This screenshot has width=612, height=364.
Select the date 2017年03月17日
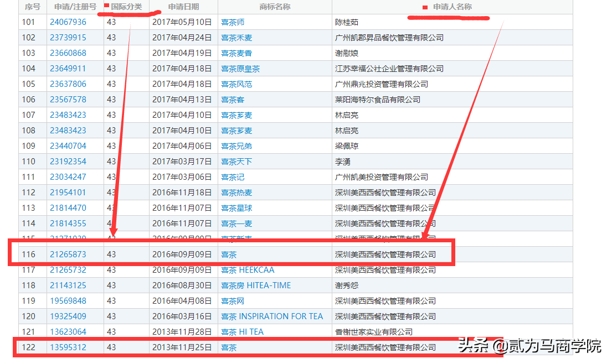182,162
